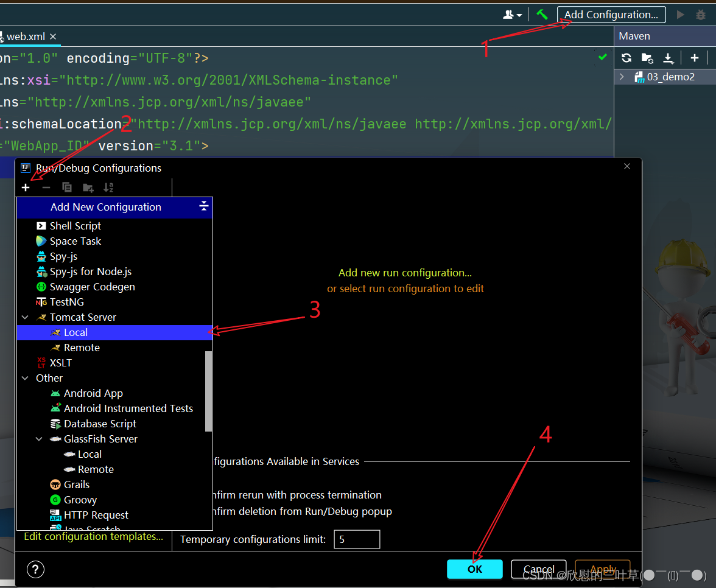The height and width of the screenshot is (588, 716).
Task: Select Swagger Codegen entry
Action: point(92,287)
